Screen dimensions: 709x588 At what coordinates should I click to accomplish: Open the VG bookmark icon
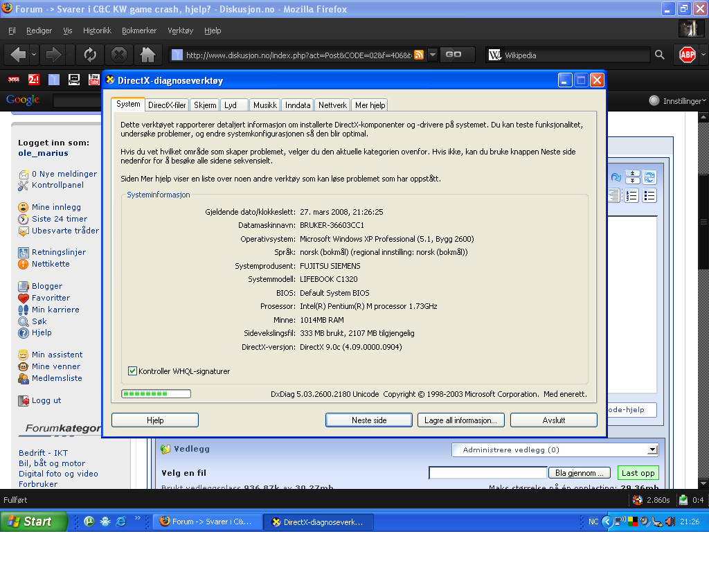[x=14, y=80]
